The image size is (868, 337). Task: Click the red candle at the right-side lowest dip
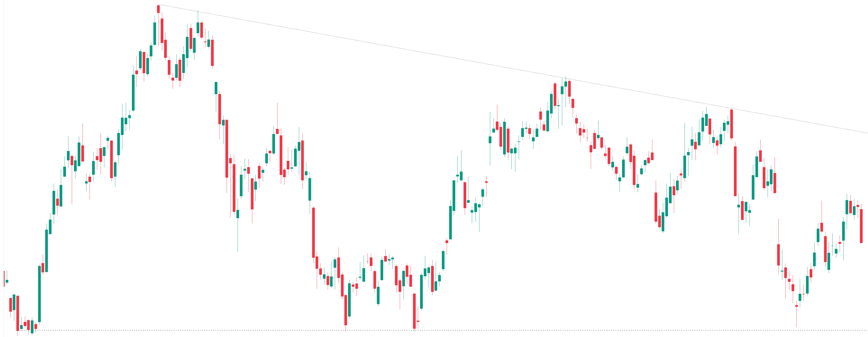(x=797, y=306)
